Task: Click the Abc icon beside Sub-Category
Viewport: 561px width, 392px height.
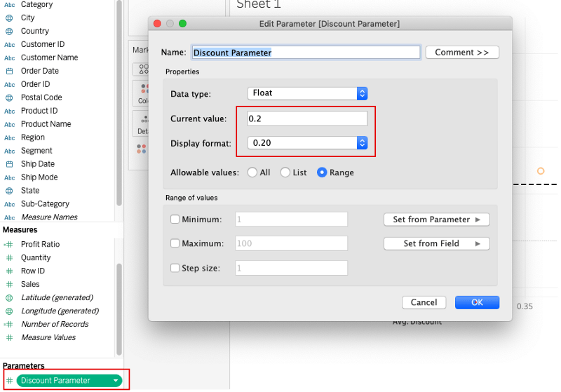Action: pos(10,204)
